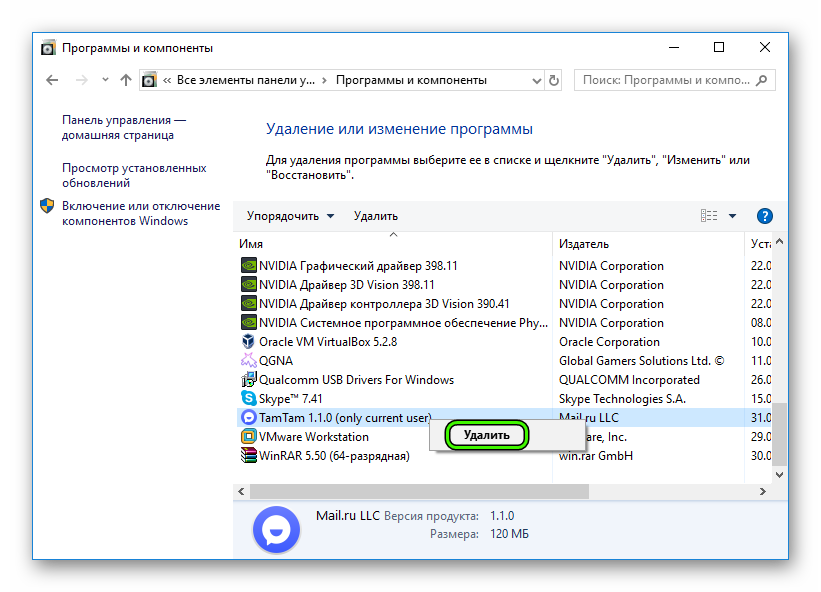Click the search programs input field
821x592 pixels.
[674, 80]
